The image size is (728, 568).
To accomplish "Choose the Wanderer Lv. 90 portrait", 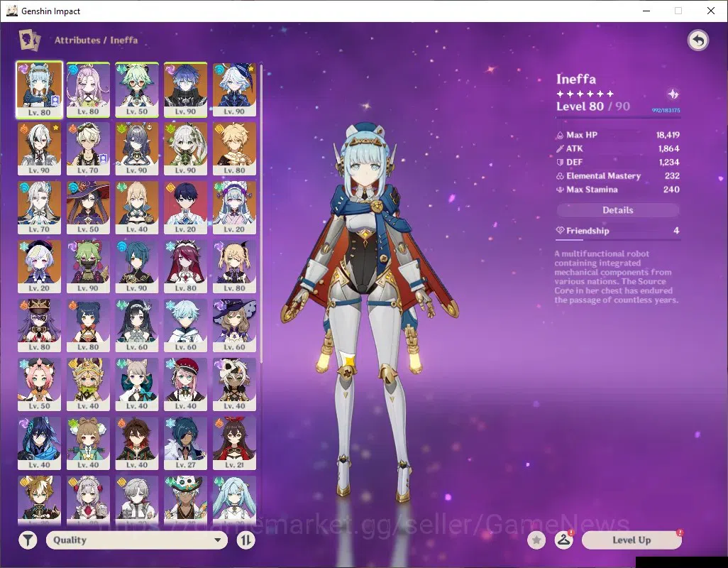I will (x=186, y=90).
